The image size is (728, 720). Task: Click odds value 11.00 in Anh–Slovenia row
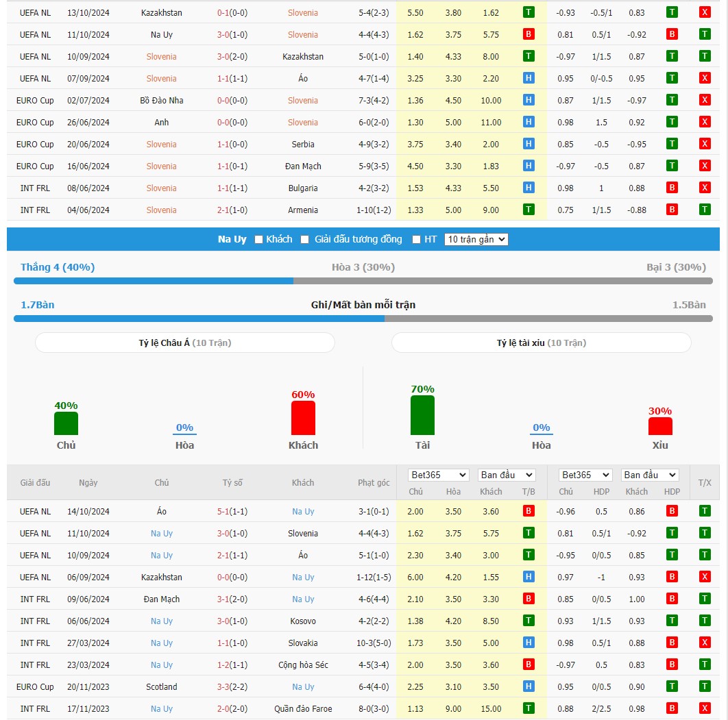491,123
